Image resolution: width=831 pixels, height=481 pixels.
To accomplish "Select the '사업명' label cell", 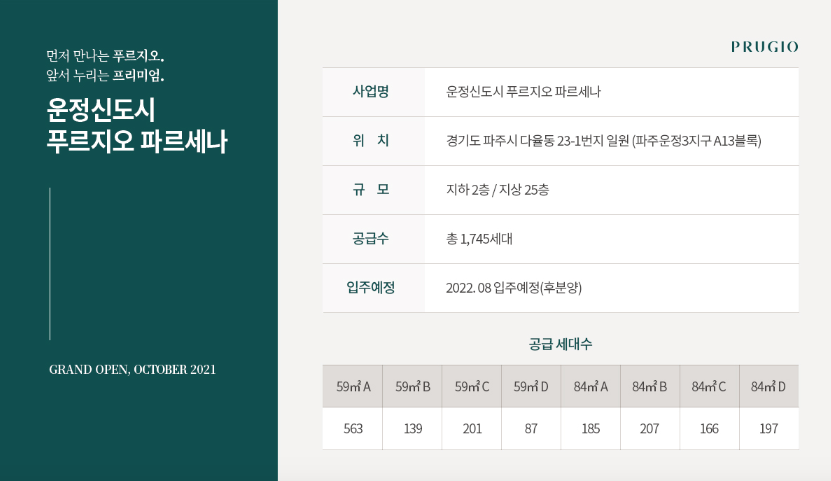I will pos(373,92).
